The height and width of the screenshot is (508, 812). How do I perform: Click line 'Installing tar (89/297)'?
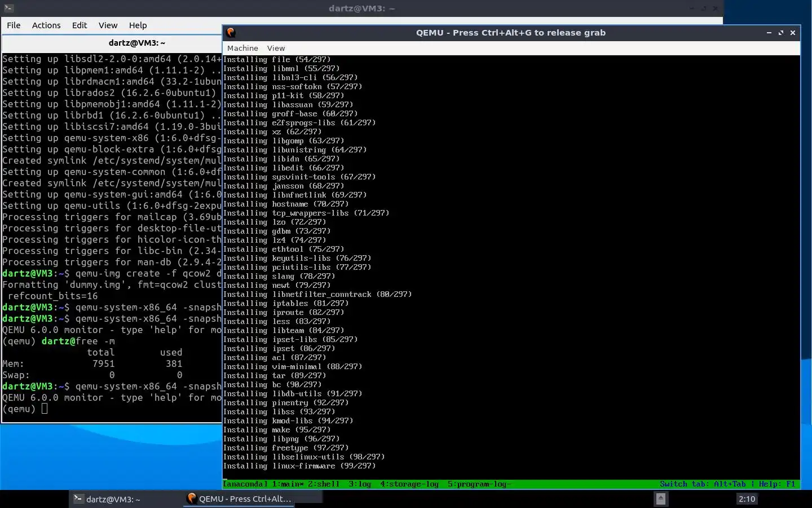[275, 376]
